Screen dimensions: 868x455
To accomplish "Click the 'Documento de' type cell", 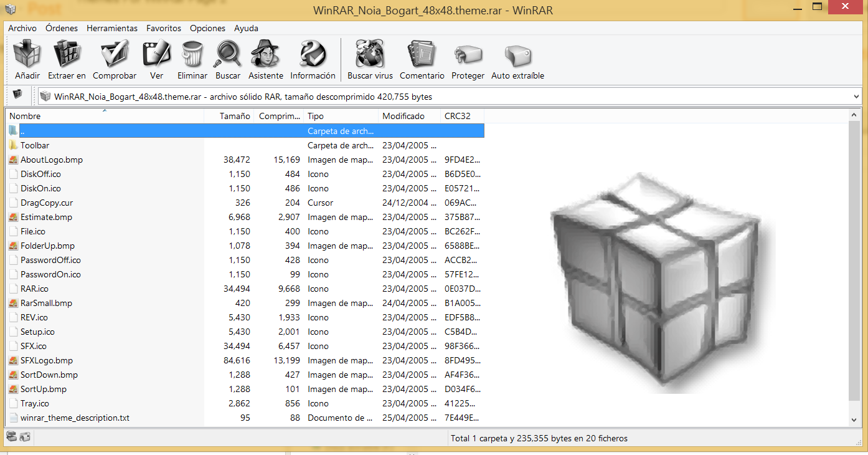I will [340, 418].
